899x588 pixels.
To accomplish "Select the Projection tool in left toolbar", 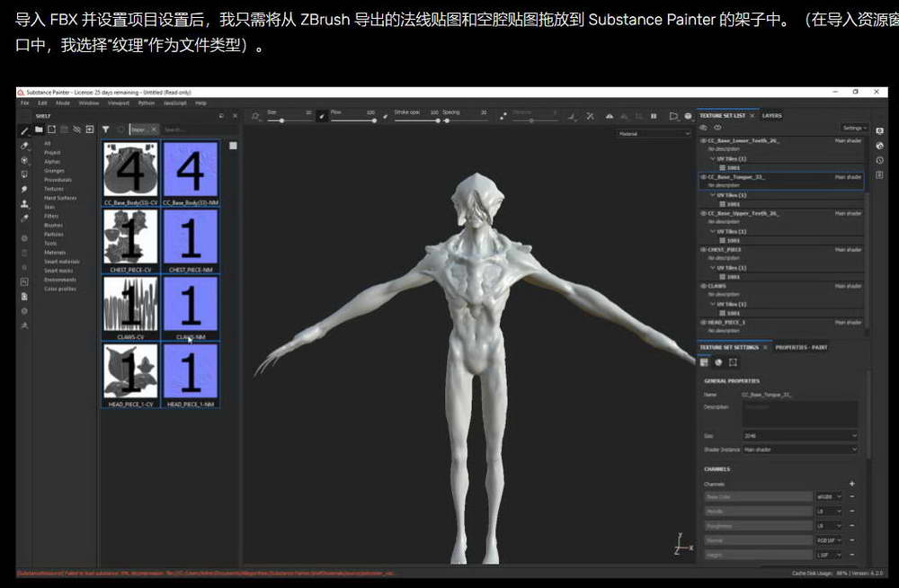I will [24, 160].
